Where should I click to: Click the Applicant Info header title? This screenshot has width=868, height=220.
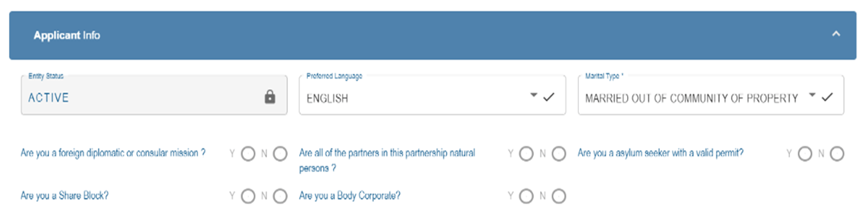pyautogui.click(x=67, y=35)
